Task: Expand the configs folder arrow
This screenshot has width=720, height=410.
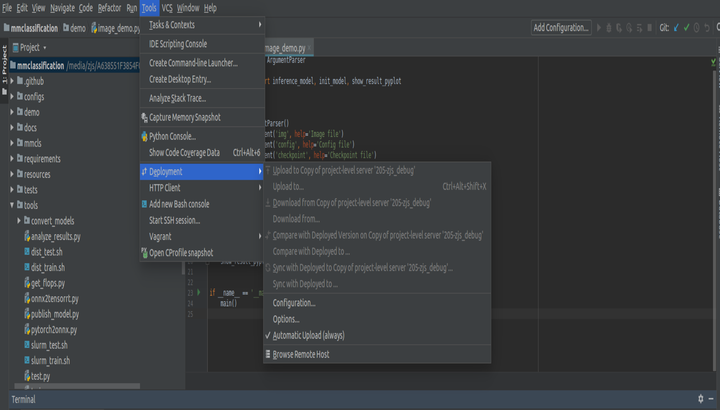Action: pyautogui.click(x=12, y=97)
